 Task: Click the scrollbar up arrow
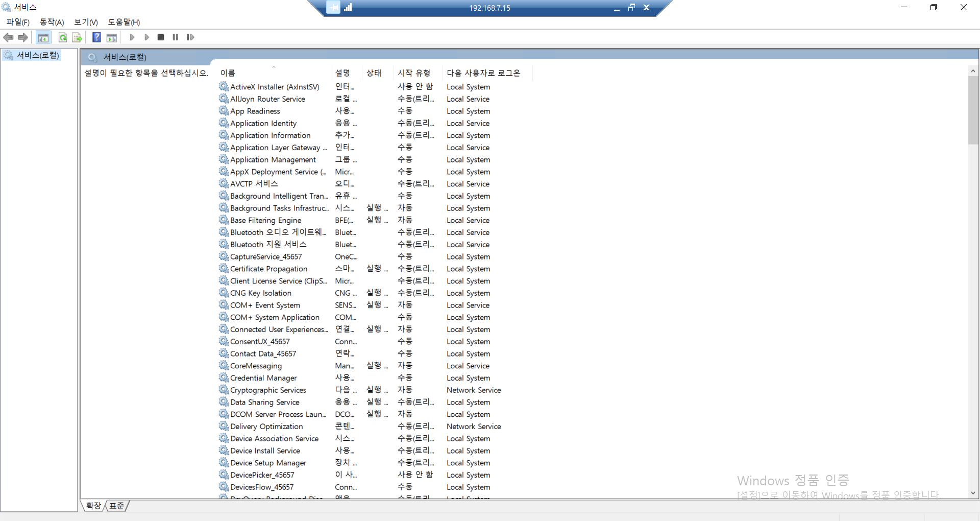[x=973, y=71]
